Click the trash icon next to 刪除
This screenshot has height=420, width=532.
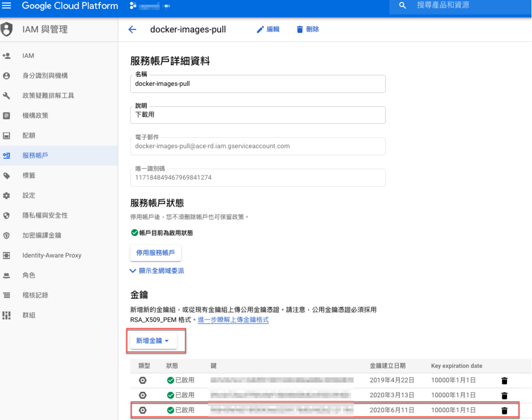pos(300,30)
